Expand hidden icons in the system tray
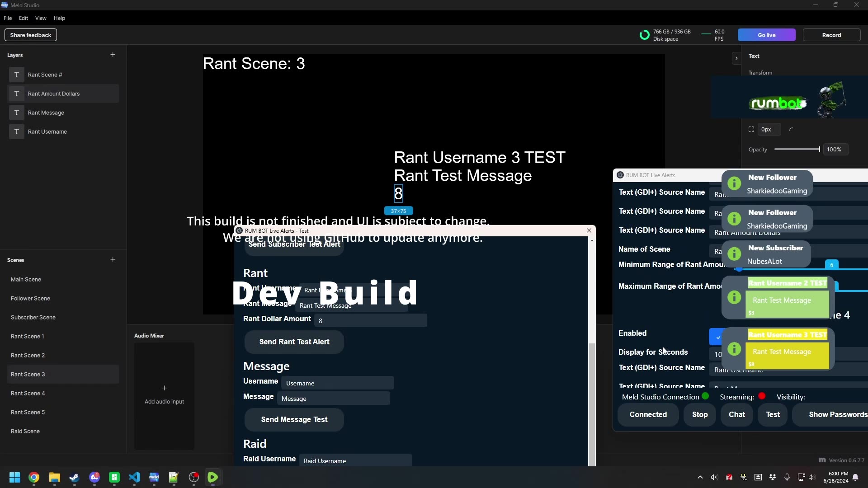The height and width of the screenshot is (488, 868). pyautogui.click(x=700, y=478)
